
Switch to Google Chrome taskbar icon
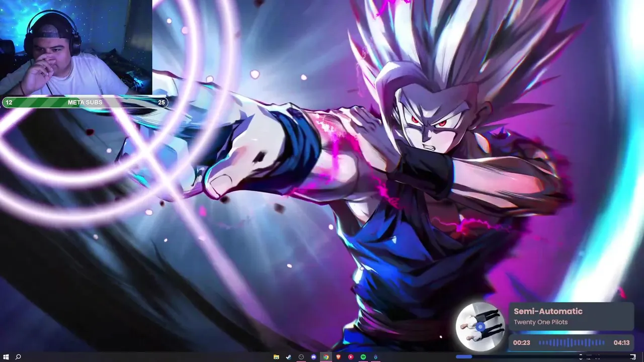[326, 357]
